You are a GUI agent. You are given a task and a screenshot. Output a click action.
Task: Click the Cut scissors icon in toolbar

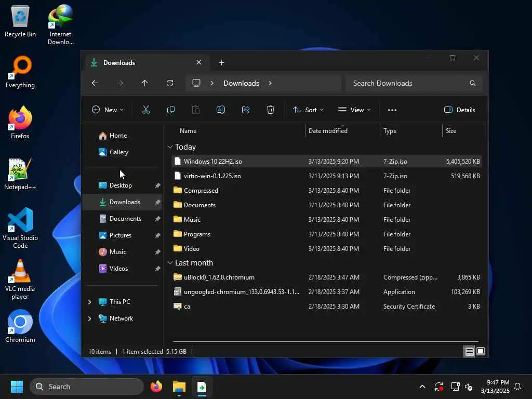coord(146,110)
